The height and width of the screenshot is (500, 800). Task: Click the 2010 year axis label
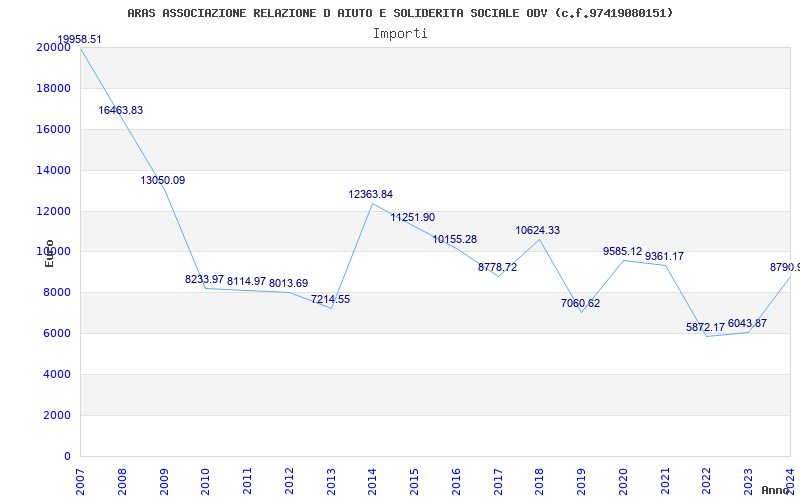point(206,482)
